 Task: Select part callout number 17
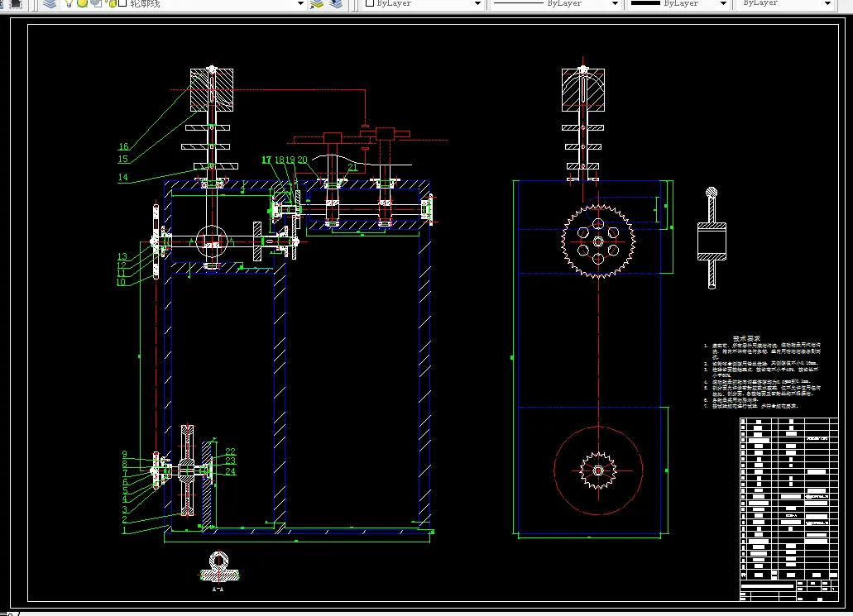click(266, 160)
